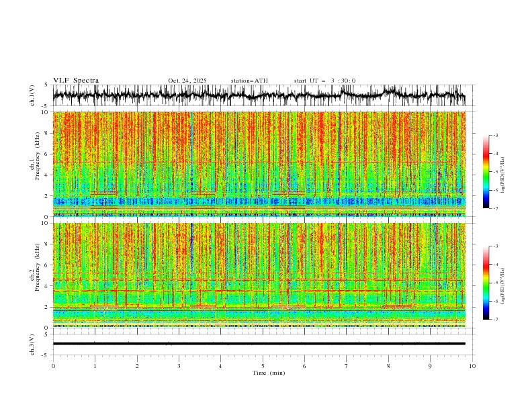Click the ch.2 spectrogram color scale bar

[486, 283]
